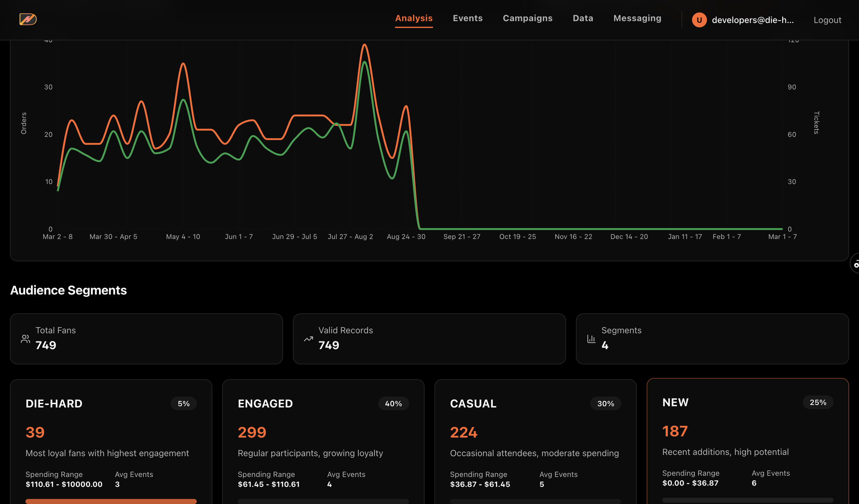This screenshot has height=504, width=859.
Task: Click the Valid Records trend icon
Action: pyautogui.click(x=308, y=339)
